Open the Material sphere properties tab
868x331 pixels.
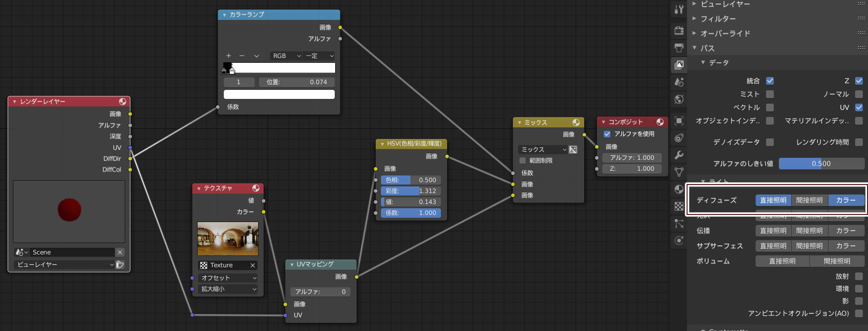tap(679, 189)
